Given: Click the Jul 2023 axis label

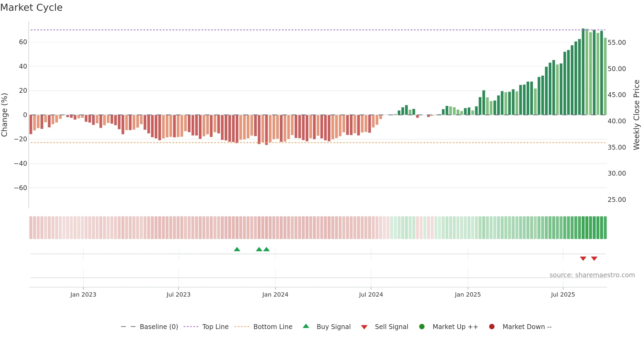Looking at the screenshot, I should [178, 294].
